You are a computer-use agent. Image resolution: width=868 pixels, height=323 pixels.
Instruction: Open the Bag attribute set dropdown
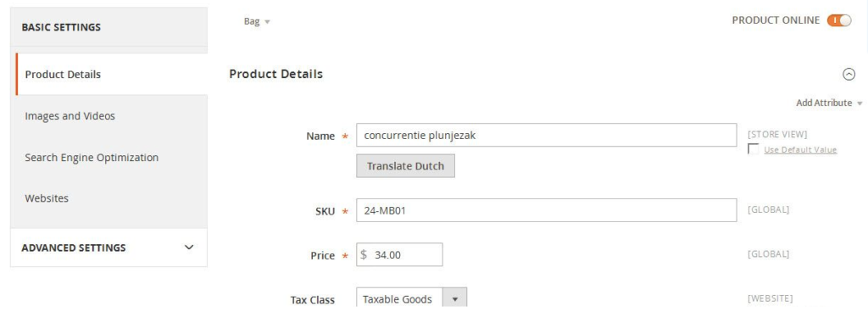click(x=257, y=21)
